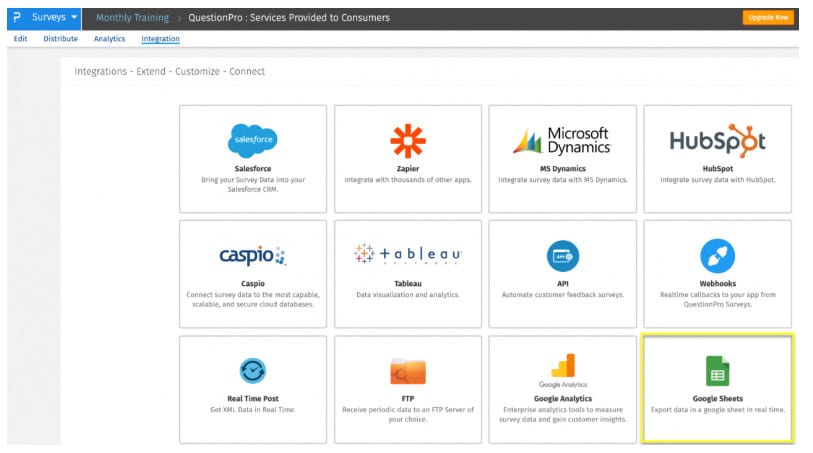Click the Google Sheets card title
Screen dimensions: 813x453
tap(718, 399)
